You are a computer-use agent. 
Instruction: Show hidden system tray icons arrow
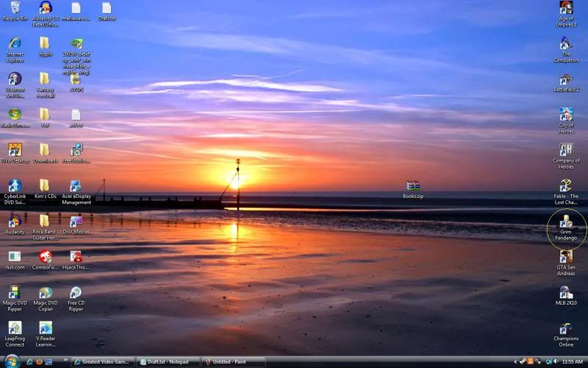pyautogui.click(x=514, y=361)
